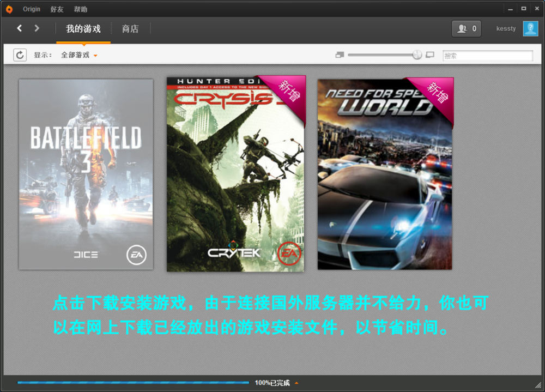
Task: Select the Battlefield 3 game cover
Action: (x=86, y=174)
